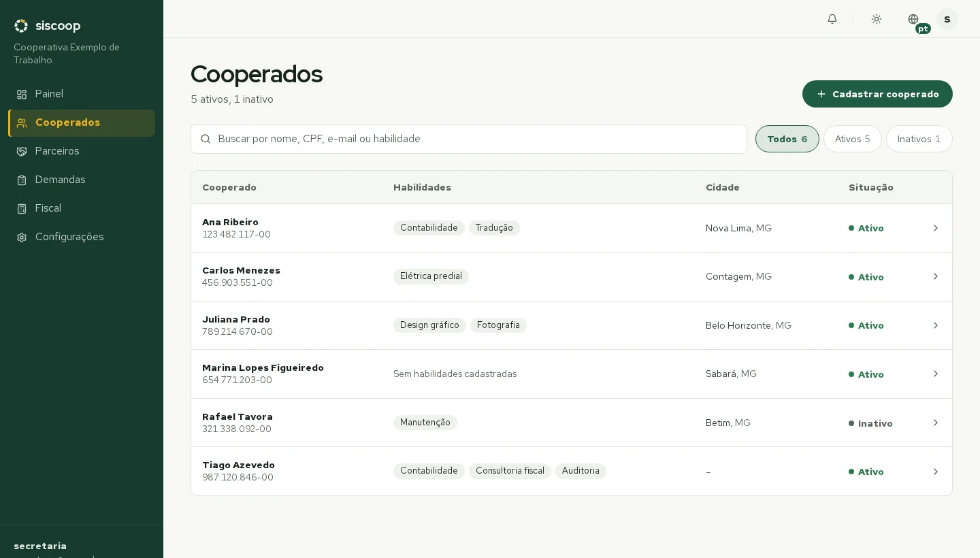Click Ana Ribeiro's Contabilidade tag
The width and height of the screenshot is (980, 558).
tap(429, 228)
